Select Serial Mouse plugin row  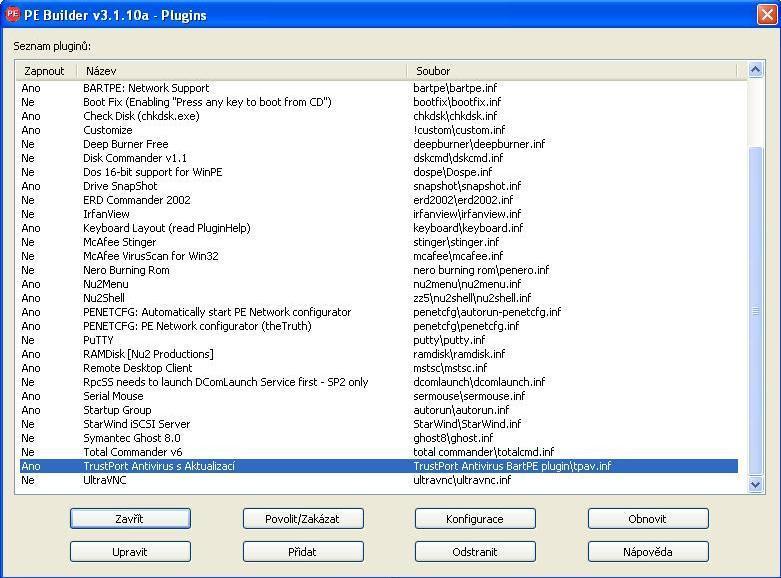pos(379,396)
